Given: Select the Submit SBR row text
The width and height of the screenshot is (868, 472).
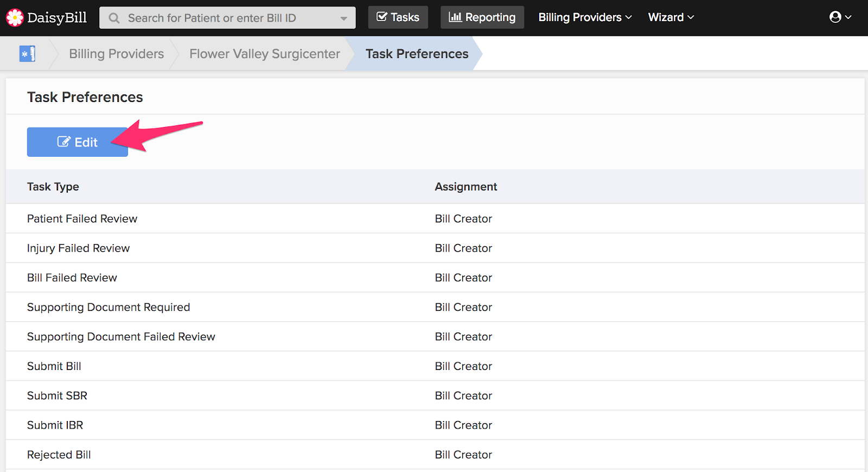Looking at the screenshot, I should 57,396.
